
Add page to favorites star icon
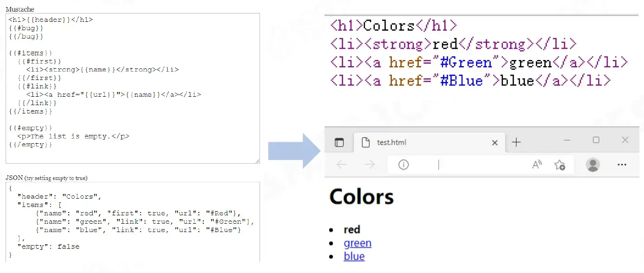(x=560, y=165)
